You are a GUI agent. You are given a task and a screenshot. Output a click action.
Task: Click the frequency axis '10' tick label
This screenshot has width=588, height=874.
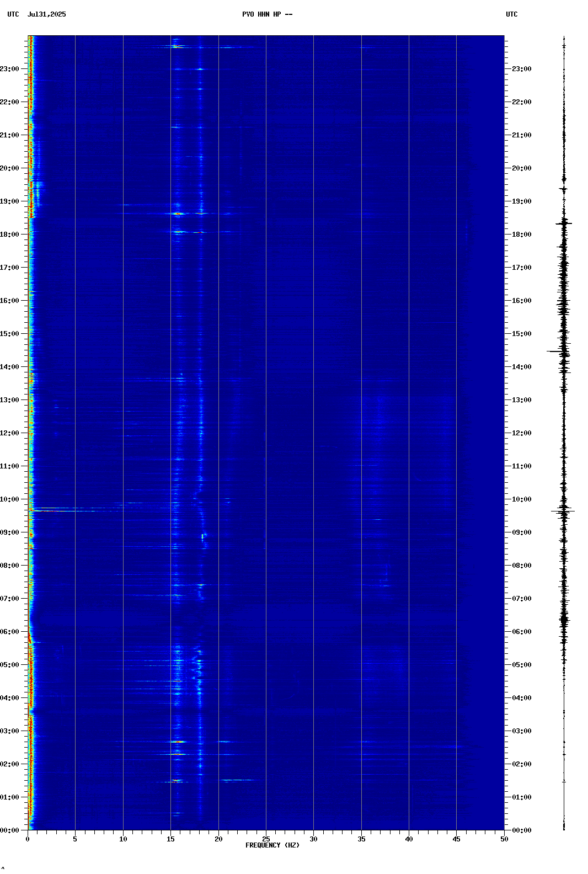tap(123, 839)
